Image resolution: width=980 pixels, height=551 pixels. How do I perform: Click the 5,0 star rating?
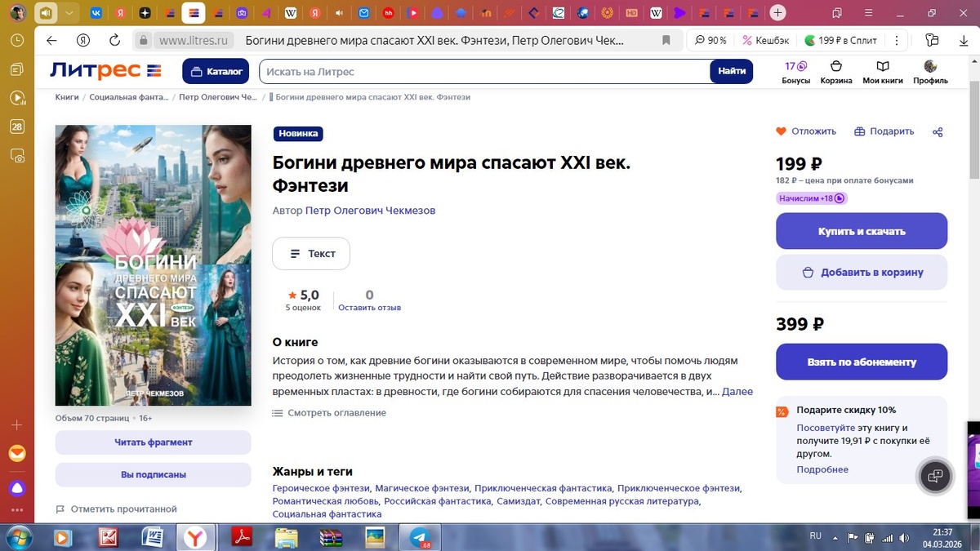(x=303, y=295)
